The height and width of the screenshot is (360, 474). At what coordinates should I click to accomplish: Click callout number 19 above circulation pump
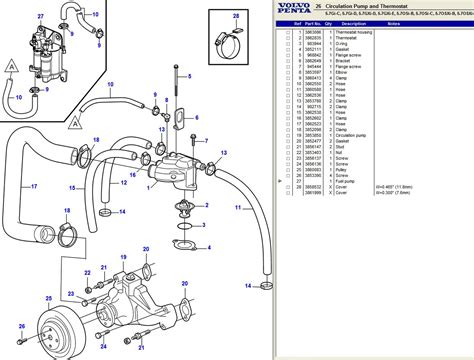pyautogui.click(x=123, y=257)
